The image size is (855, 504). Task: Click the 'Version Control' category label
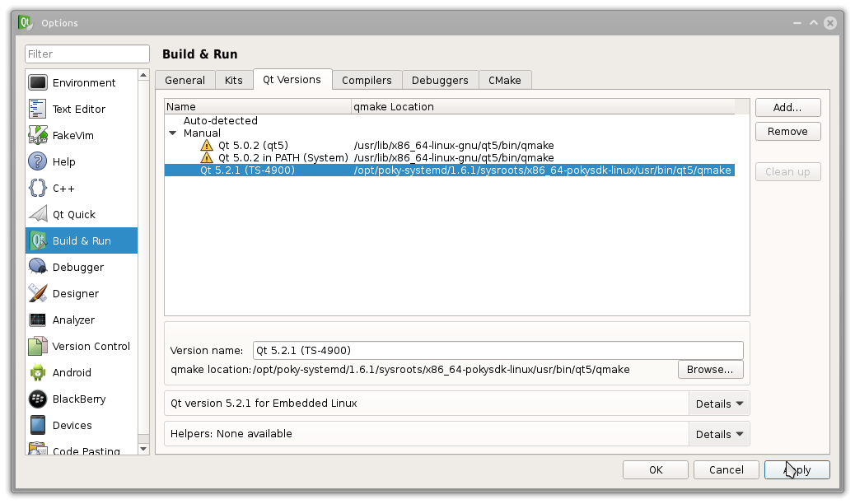tap(91, 347)
